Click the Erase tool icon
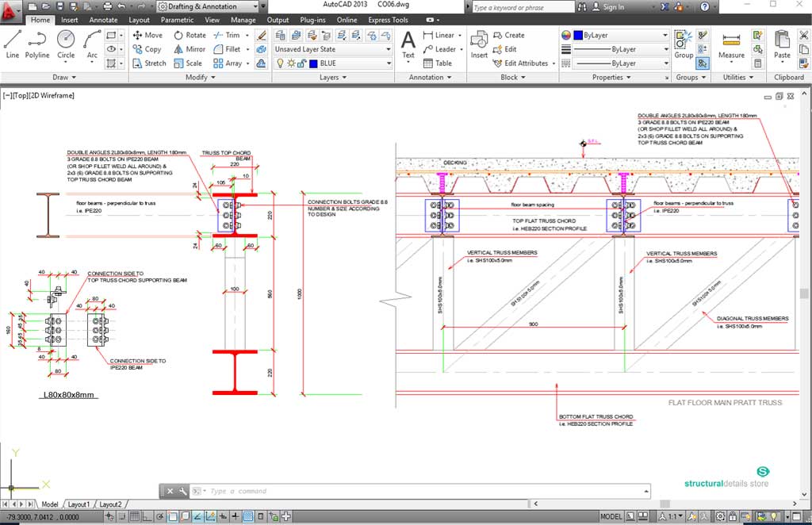 point(262,35)
